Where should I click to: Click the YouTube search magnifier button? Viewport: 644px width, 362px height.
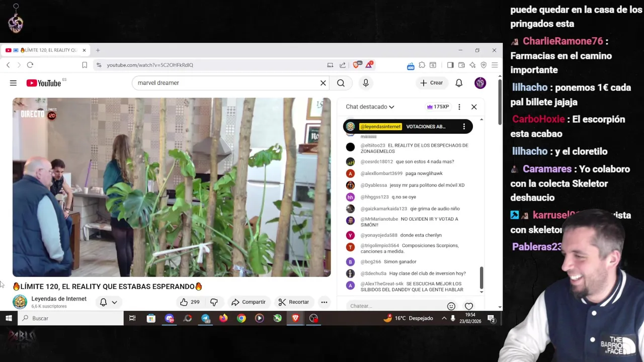pyautogui.click(x=341, y=83)
